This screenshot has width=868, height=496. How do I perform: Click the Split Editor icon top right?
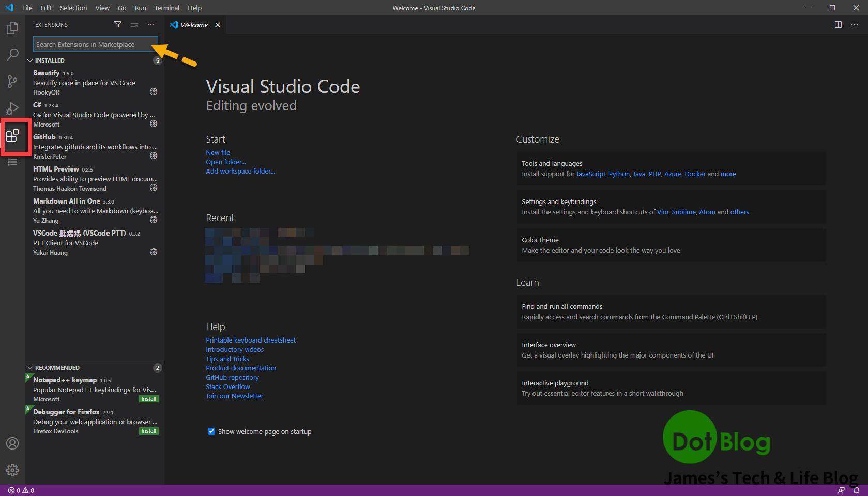(x=838, y=24)
